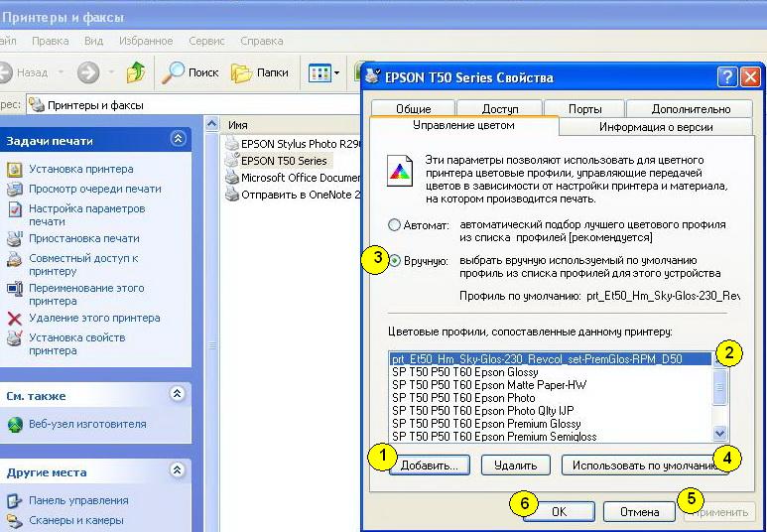Click Удаление этого принтера link
This screenshot has height=532, width=767.
tap(94, 319)
